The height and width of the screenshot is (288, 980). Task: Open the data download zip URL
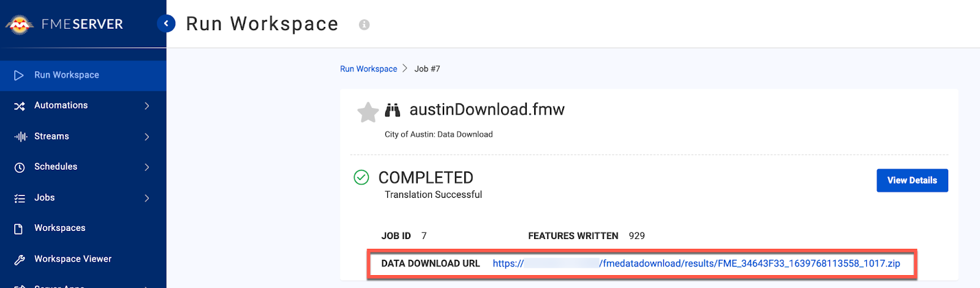tap(696, 263)
